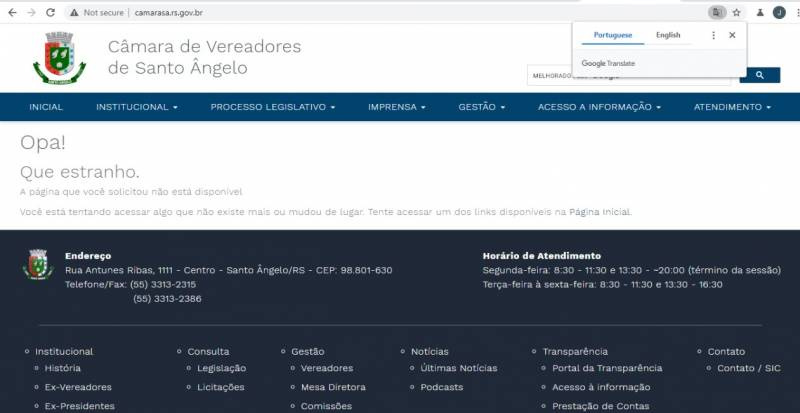Expand the GESTÃO dropdown menu
800x413 pixels.
[482, 107]
